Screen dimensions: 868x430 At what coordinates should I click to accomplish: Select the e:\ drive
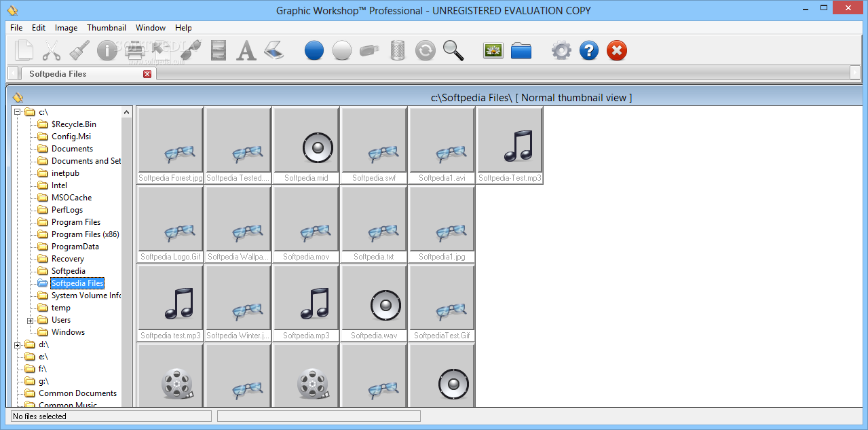(x=43, y=357)
